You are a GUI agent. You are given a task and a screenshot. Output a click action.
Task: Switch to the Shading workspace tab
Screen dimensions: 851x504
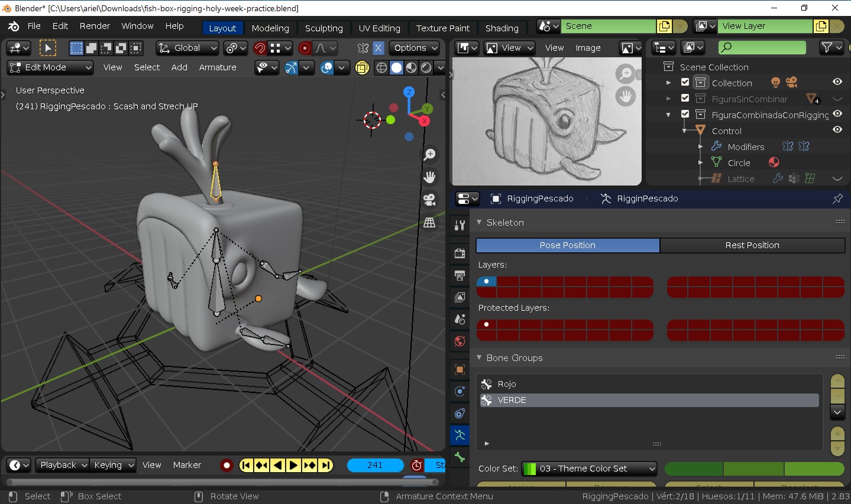point(502,28)
